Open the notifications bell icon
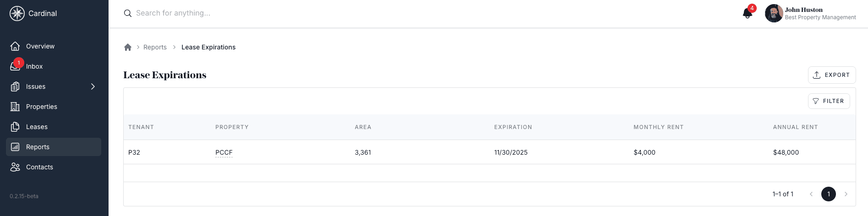 747,13
